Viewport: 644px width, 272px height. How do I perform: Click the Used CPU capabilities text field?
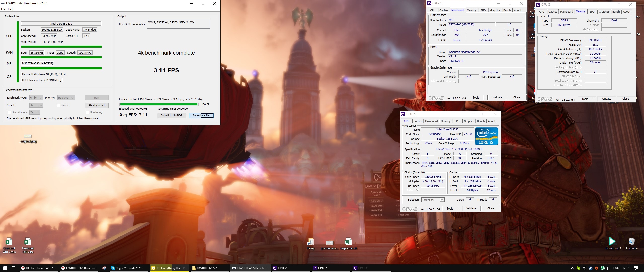[x=178, y=24]
